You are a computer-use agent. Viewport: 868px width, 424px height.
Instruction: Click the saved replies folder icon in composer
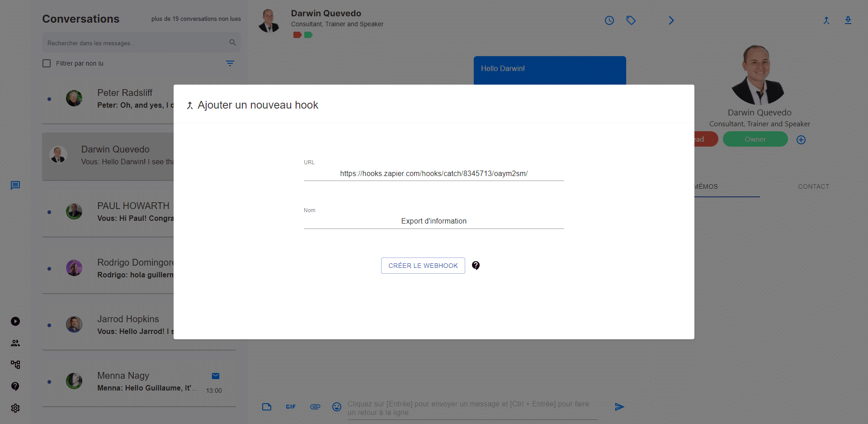[x=267, y=407]
